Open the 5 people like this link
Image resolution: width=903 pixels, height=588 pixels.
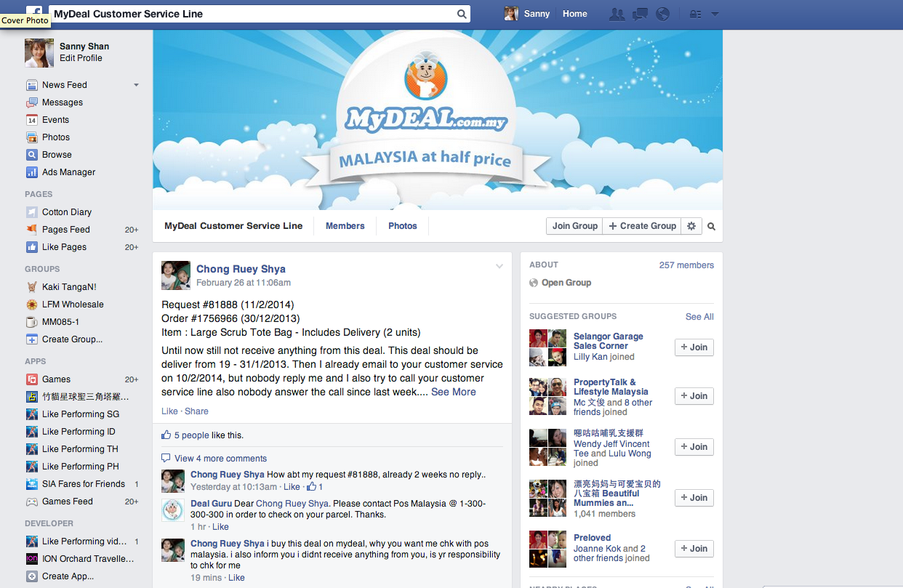tap(192, 435)
